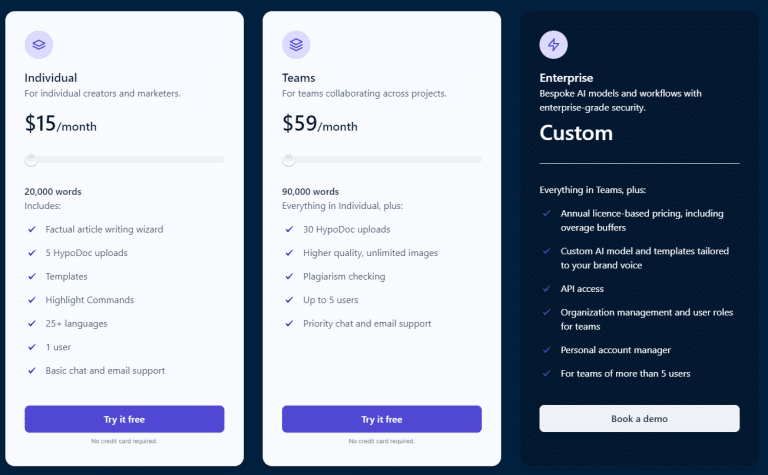Click Try it free under Teams plan

(x=382, y=419)
